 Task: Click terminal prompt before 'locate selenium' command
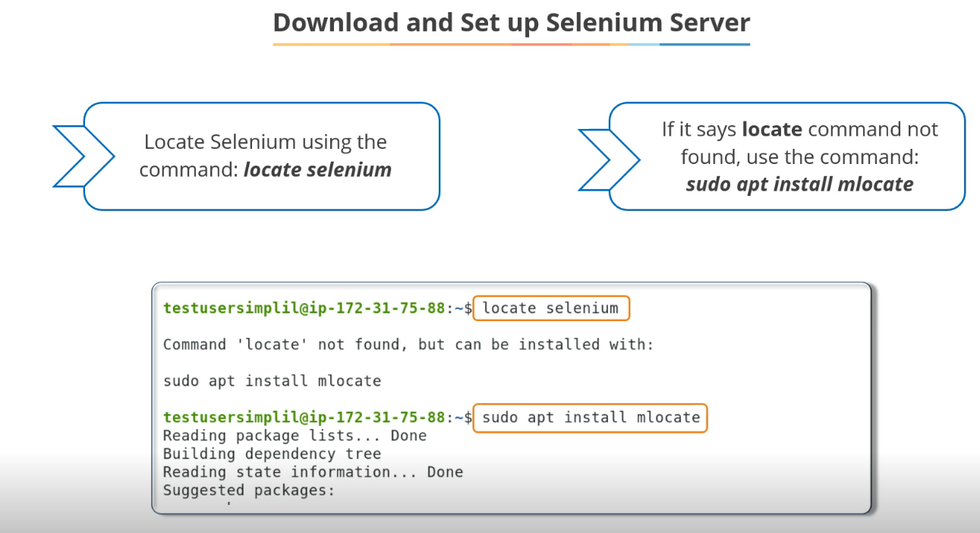point(317,308)
